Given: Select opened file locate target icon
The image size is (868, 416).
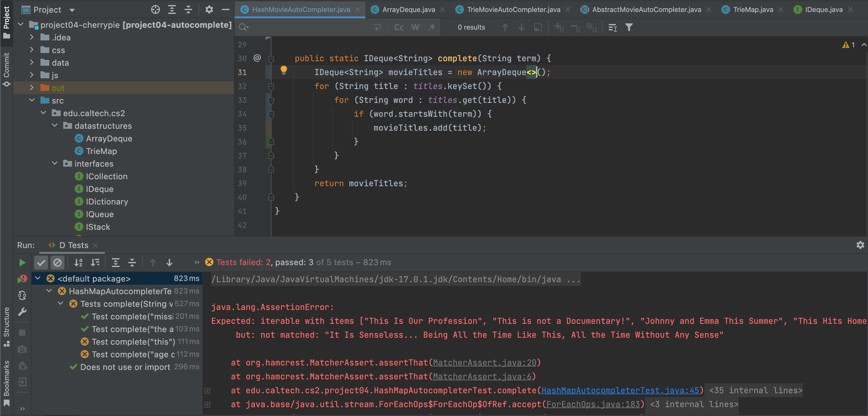Looking at the screenshot, I should click(x=155, y=9).
